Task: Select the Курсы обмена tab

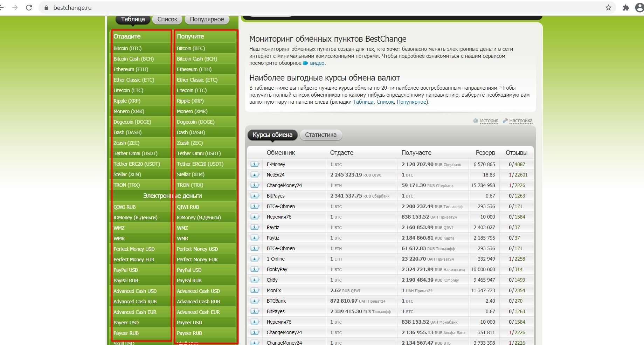Action: [x=272, y=135]
